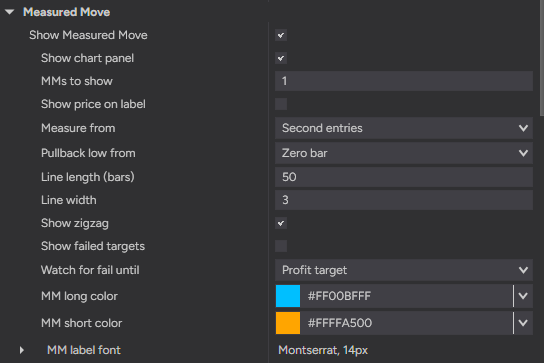The height and width of the screenshot is (363, 544).
Task: Click the Line length (bars) field
Action: click(404, 177)
